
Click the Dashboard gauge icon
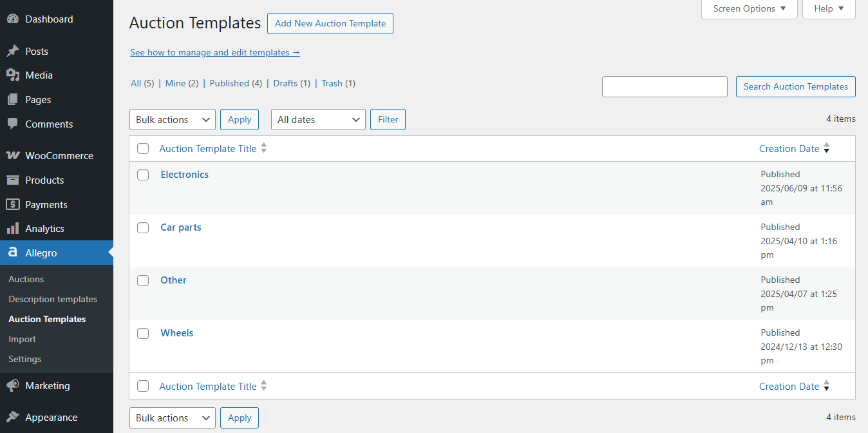[13, 19]
